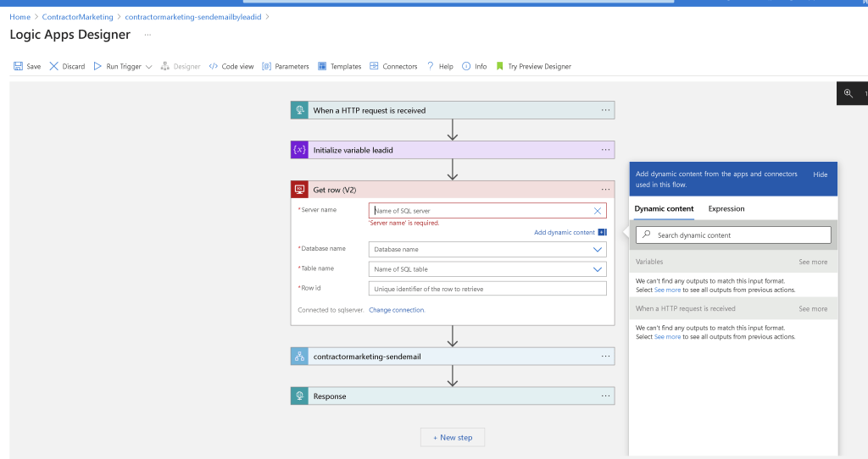This screenshot has width=868, height=459.
Task: Expand Initialize variable leadid step
Action: point(453,150)
